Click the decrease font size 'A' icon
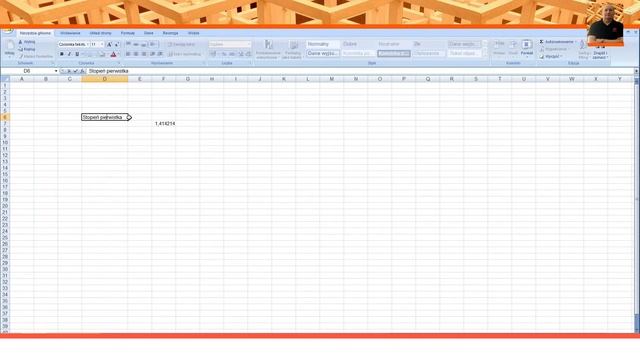The image size is (640, 360). coord(117,44)
